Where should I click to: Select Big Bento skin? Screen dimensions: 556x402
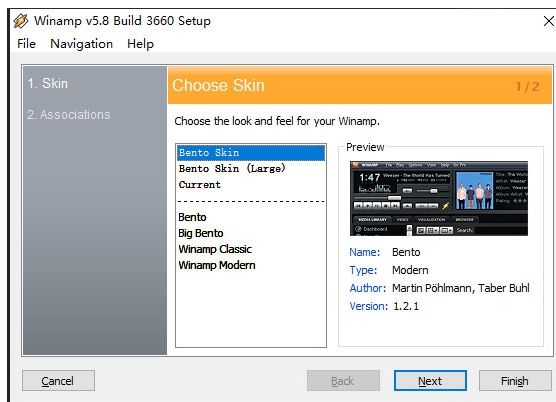(251, 233)
